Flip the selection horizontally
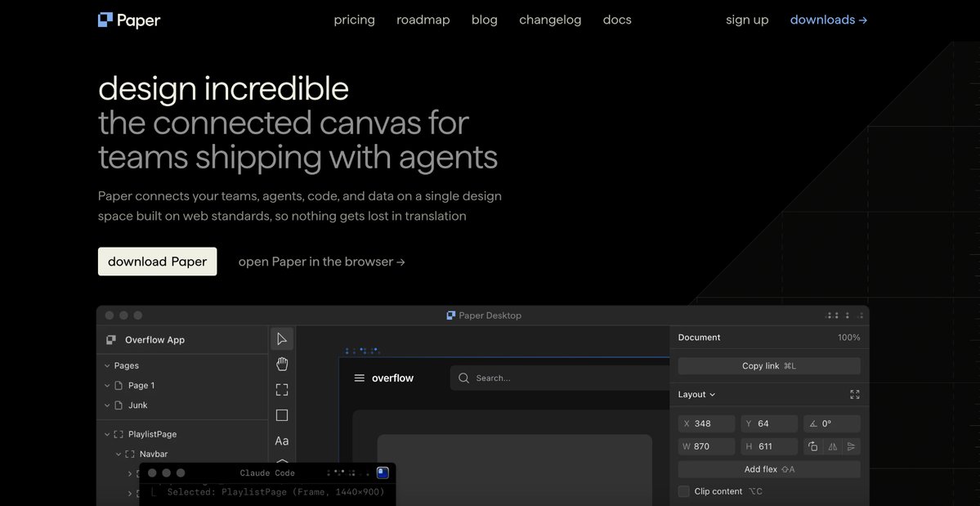The width and height of the screenshot is (980, 506). coord(830,446)
